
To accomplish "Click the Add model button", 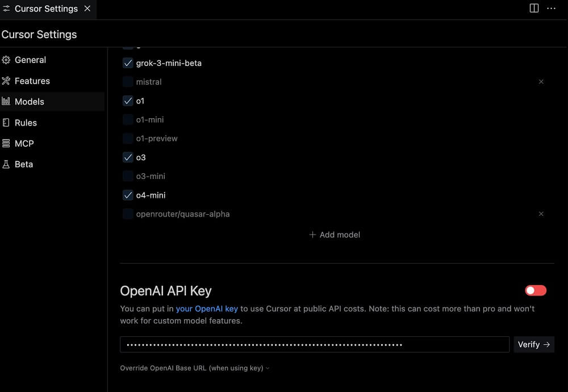I will click(335, 235).
